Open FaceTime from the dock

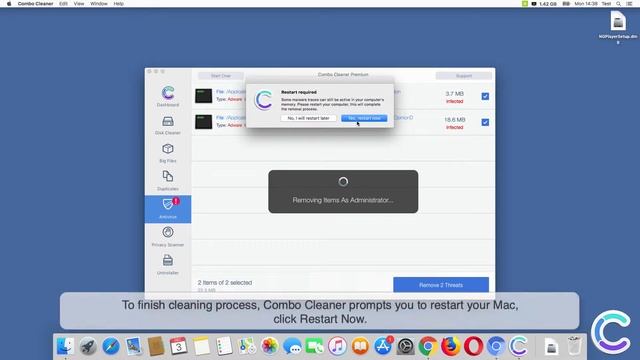[x=315, y=346]
